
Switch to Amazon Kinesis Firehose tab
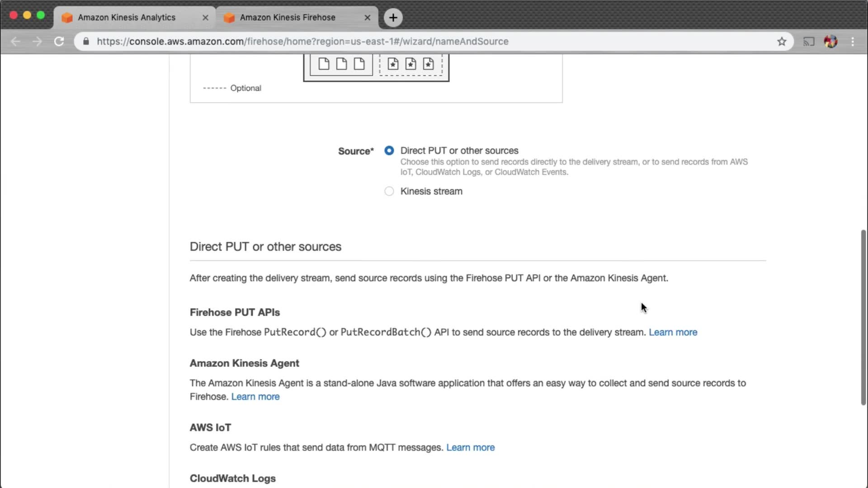coord(288,18)
